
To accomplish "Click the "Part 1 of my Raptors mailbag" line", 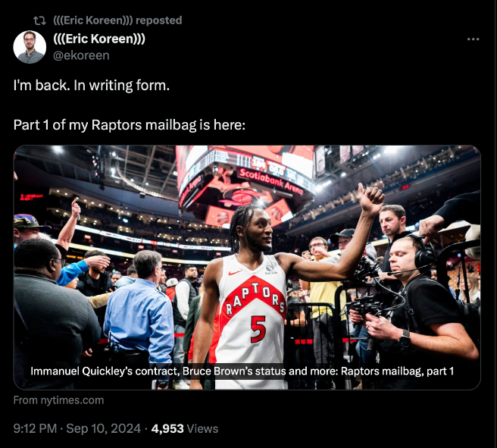I will click(x=129, y=124).
